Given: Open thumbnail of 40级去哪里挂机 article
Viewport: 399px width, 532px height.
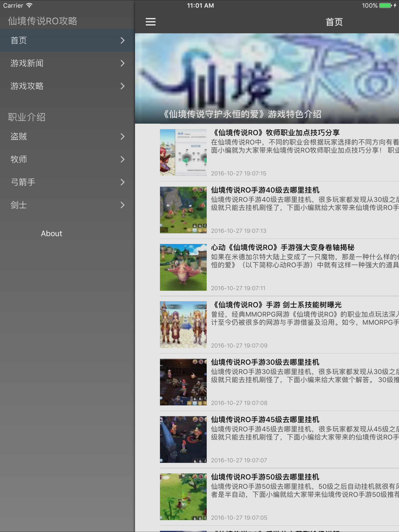Looking at the screenshot, I should [183, 210].
